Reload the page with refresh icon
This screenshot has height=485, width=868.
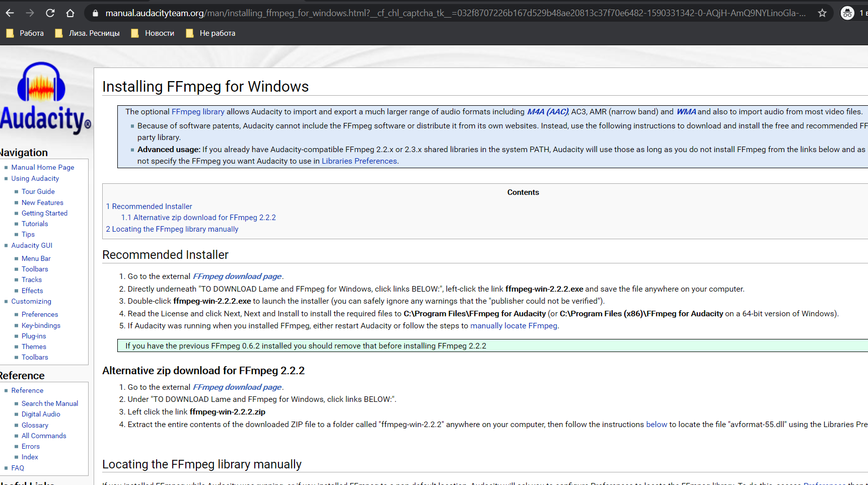tap(50, 13)
